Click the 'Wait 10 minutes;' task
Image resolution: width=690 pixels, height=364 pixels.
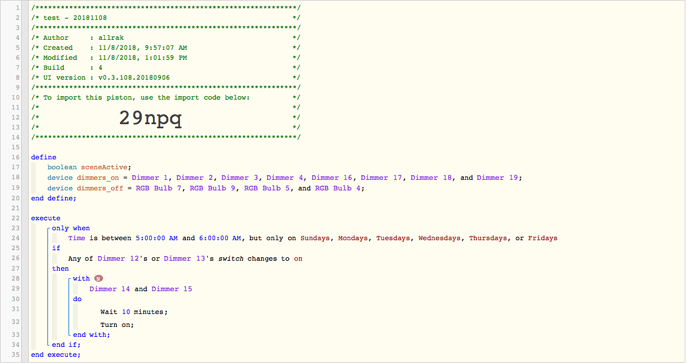point(134,312)
